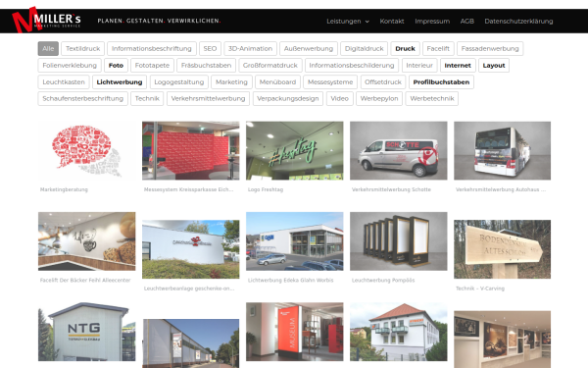Image resolution: width=588 pixels, height=368 pixels.
Task: Click the Marketingberatung caption
Action: pyautogui.click(x=64, y=189)
